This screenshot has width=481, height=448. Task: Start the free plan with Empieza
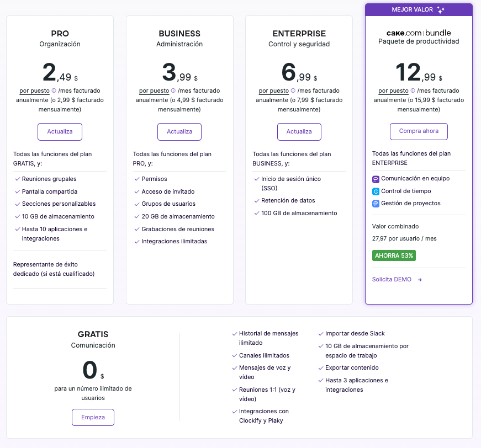point(93,417)
